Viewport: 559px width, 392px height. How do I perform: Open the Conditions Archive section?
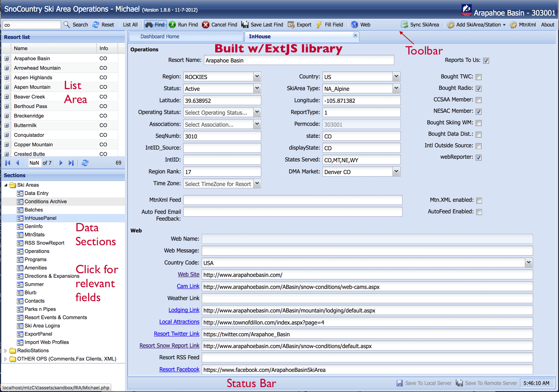(x=45, y=202)
